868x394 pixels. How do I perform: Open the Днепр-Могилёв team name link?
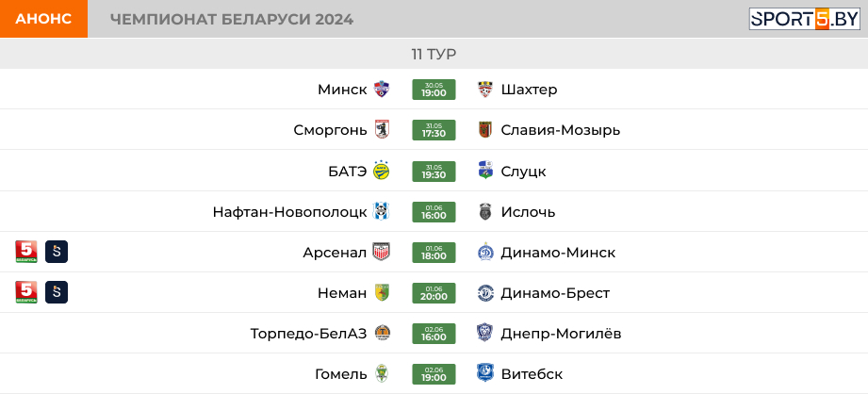[562, 334]
